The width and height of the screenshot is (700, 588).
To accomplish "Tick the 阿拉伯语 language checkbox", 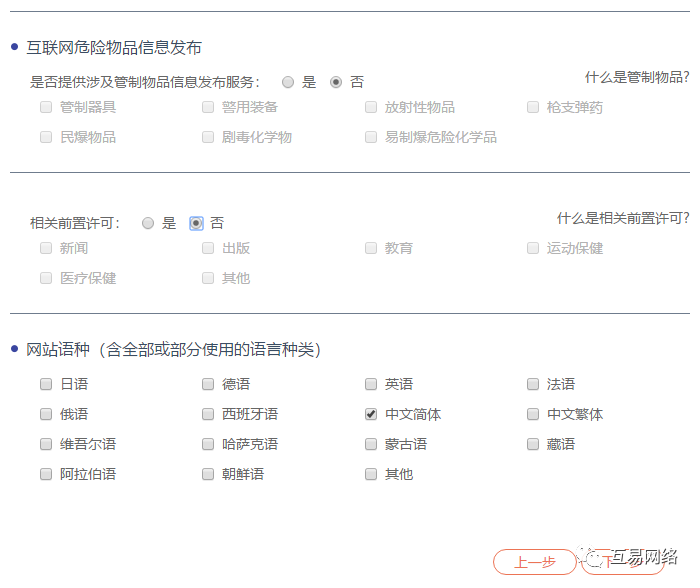I will coord(46,474).
